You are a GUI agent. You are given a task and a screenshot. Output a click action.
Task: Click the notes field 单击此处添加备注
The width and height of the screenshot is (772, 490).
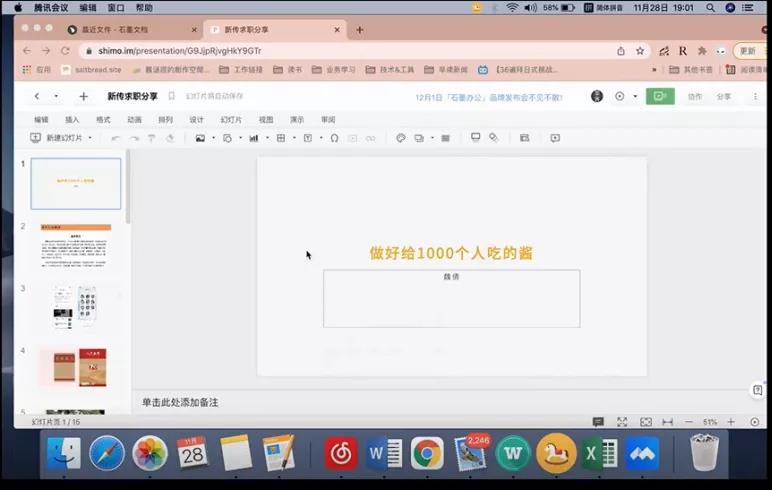[x=180, y=402]
